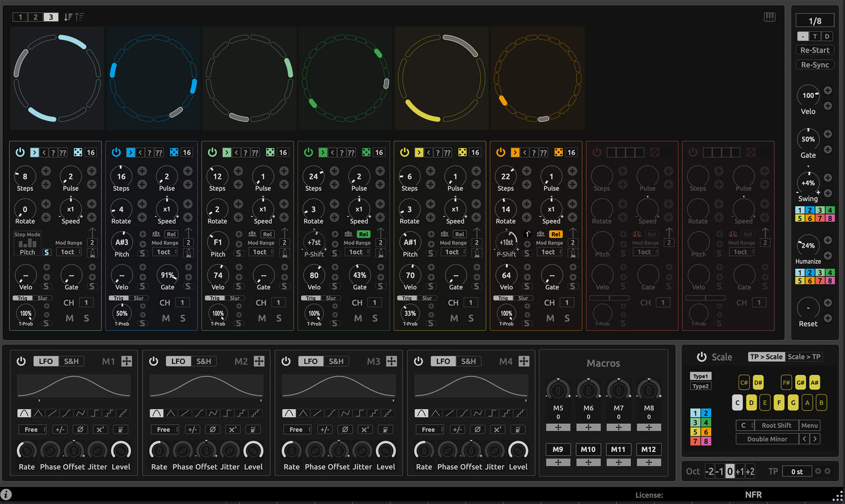The width and height of the screenshot is (845, 504).
Task: Select the square wave shape in M4
Action: click(492, 413)
